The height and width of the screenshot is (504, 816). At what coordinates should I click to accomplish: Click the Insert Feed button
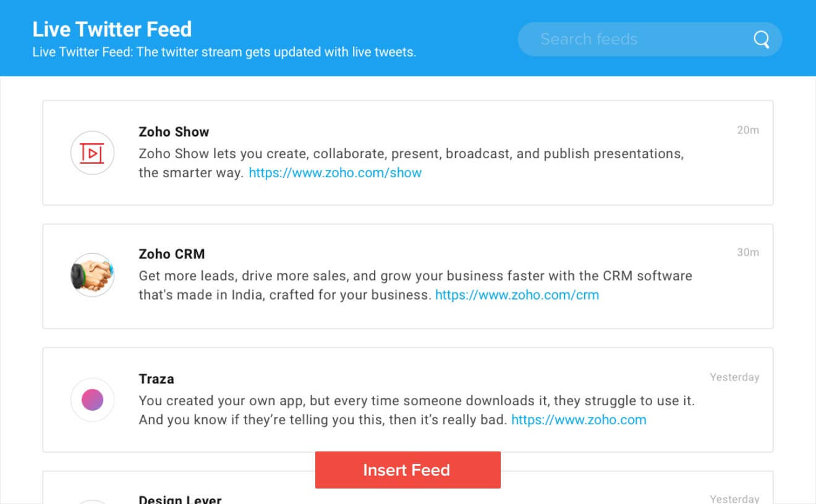pos(407,470)
